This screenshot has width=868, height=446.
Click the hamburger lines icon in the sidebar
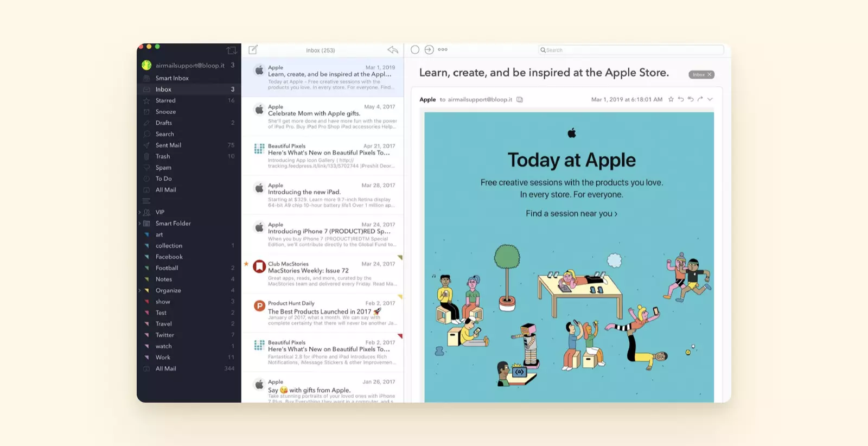[x=146, y=201]
